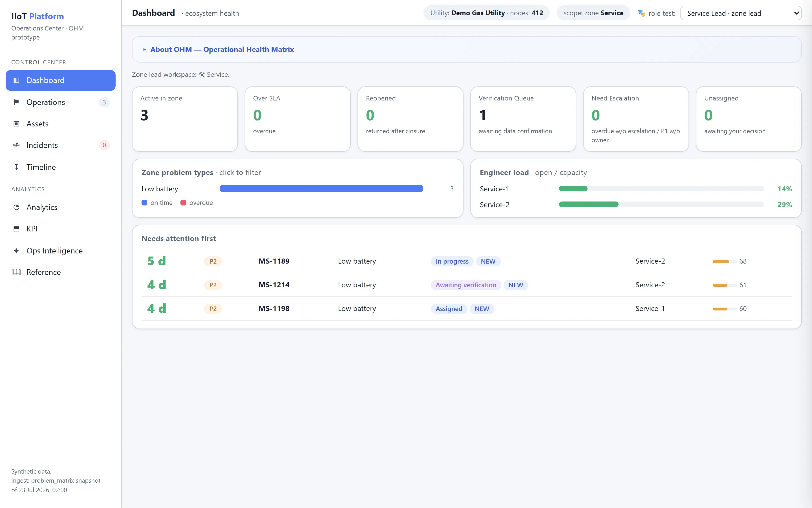Screen dimensions: 812x508
Task: Select MS-1189 row ID
Action: pyautogui.click(x=274, y=261)
